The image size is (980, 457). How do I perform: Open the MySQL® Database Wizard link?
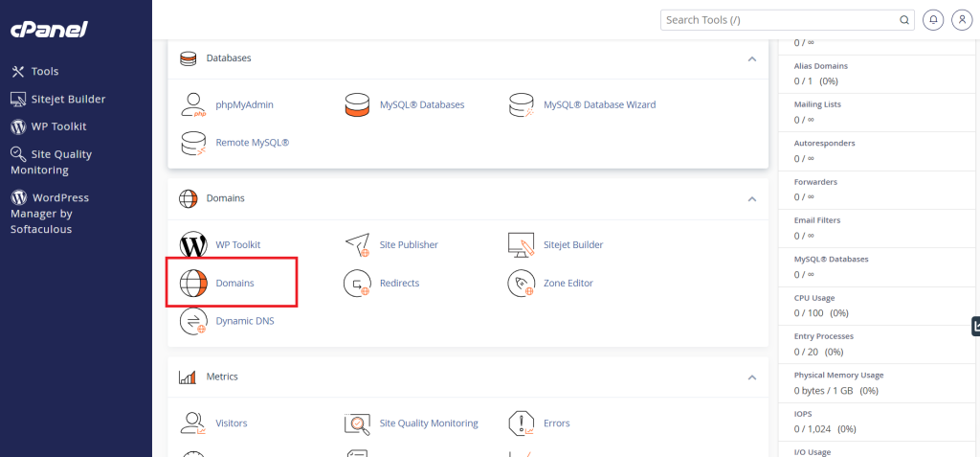600,105
